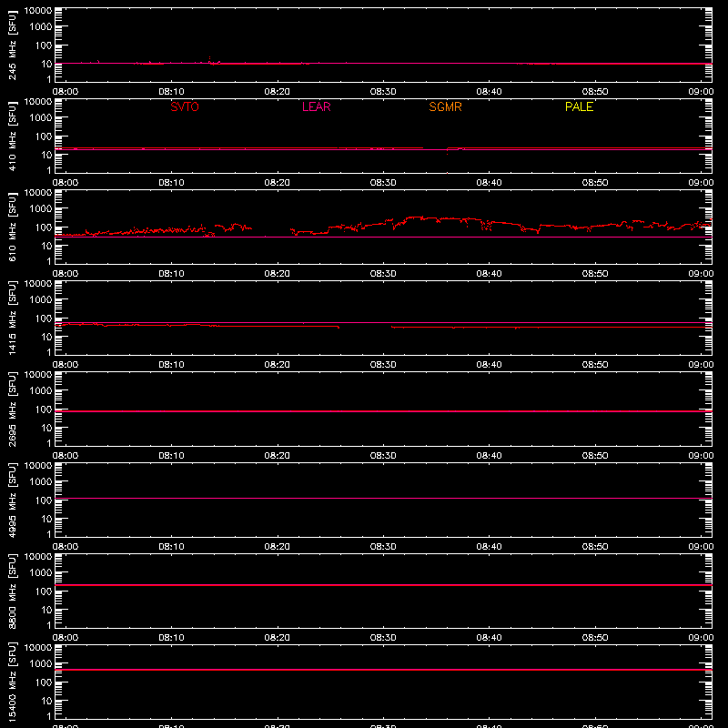This screenshot has height=728, width=728.
Task: Click the 10000 tick of the 8800 MHz plot
Action: point(38,557)
